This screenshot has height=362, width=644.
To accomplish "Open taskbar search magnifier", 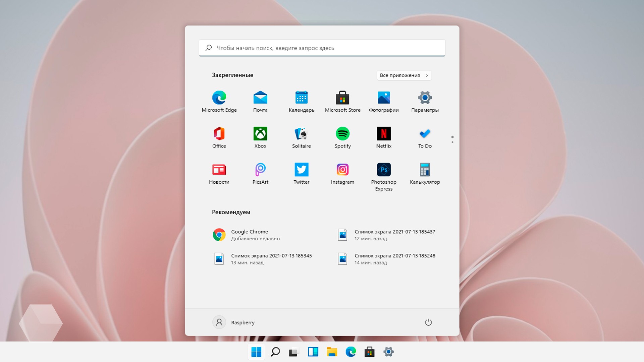I will click(275, 352).
